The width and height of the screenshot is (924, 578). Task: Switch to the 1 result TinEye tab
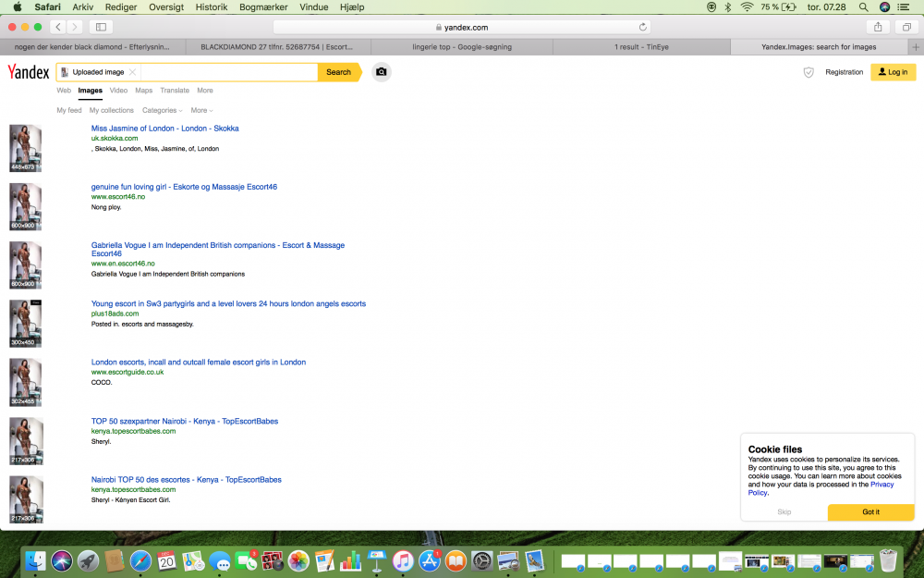[641, 46]
